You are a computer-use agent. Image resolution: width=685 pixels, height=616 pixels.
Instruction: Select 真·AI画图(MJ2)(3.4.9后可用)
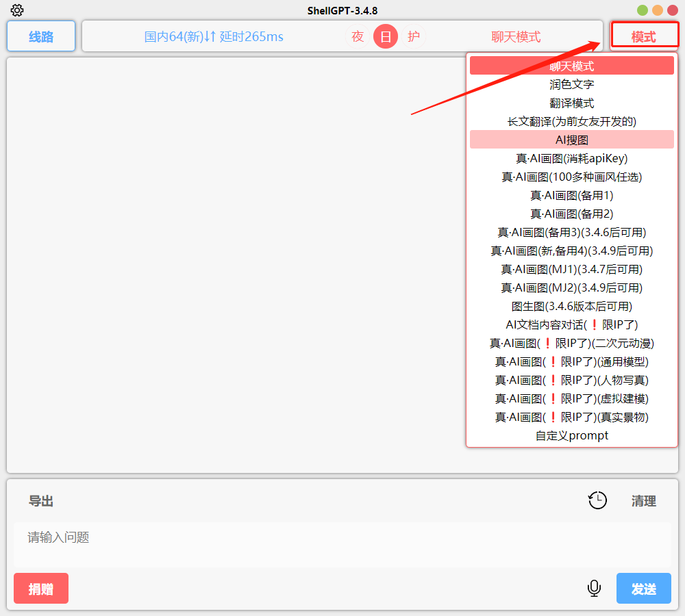click(x=572, y=287)
